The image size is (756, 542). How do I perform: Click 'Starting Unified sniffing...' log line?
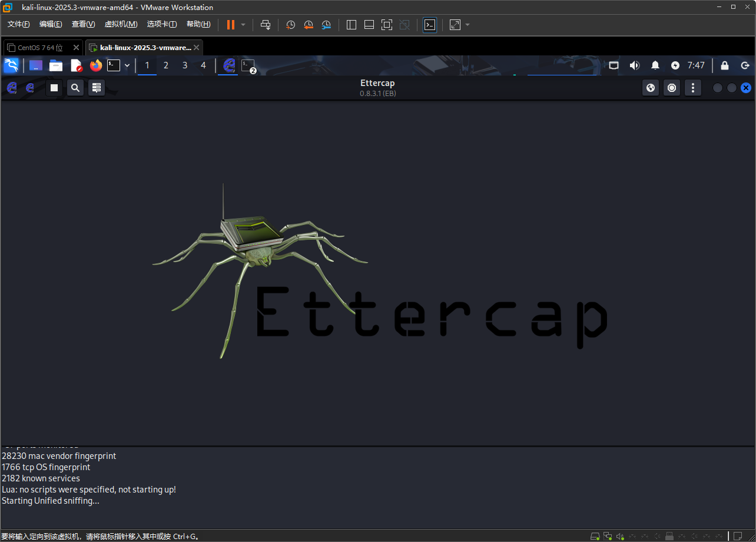click(x=51, y=501)
